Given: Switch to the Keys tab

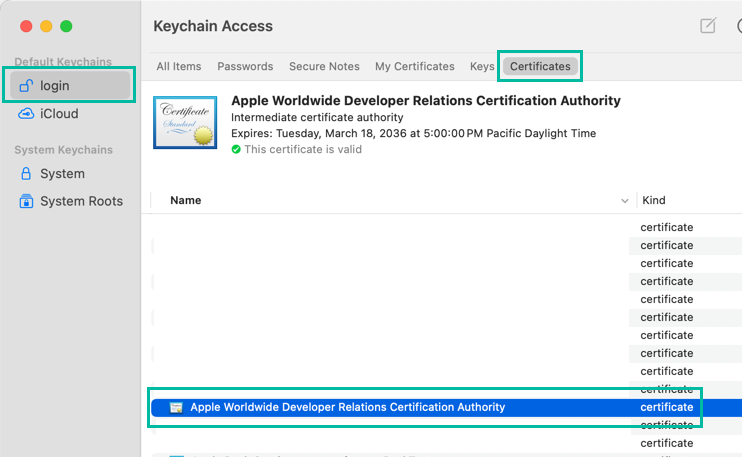Looking at the screenshot, I should click(482, 66).
